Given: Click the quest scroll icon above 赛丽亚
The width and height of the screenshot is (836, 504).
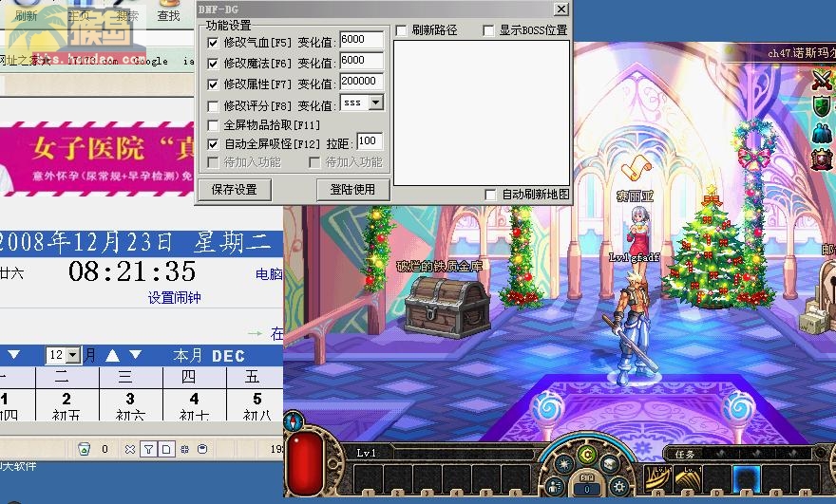Looking at the screenshot, I should point(636,168).
